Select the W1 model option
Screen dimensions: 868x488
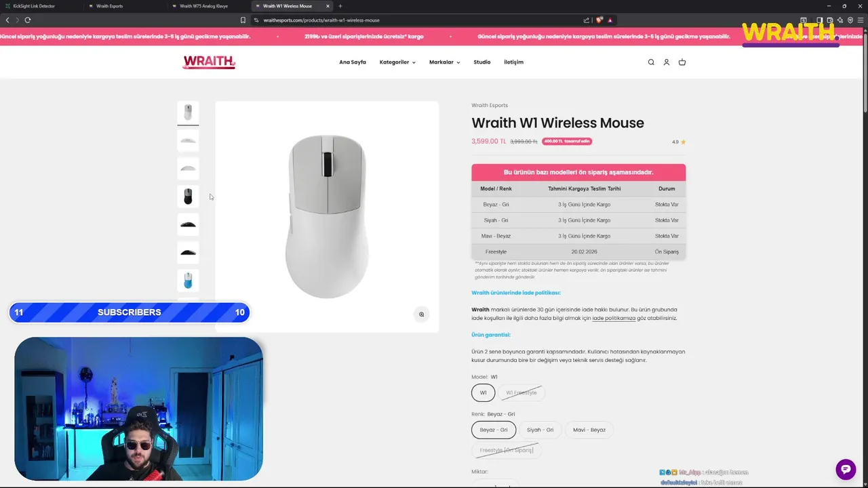coord(484,392)
